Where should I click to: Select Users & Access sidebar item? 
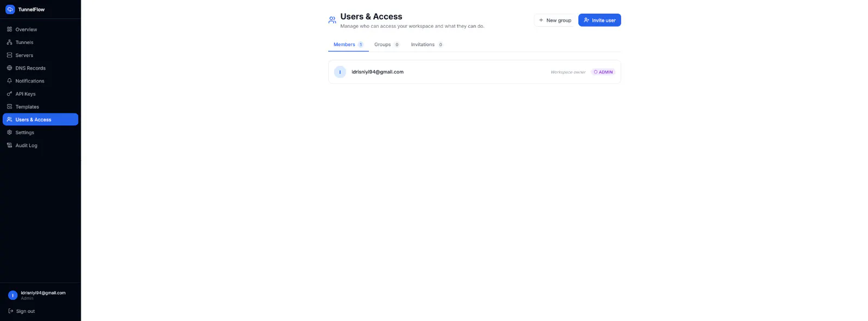tap(41, 119)
